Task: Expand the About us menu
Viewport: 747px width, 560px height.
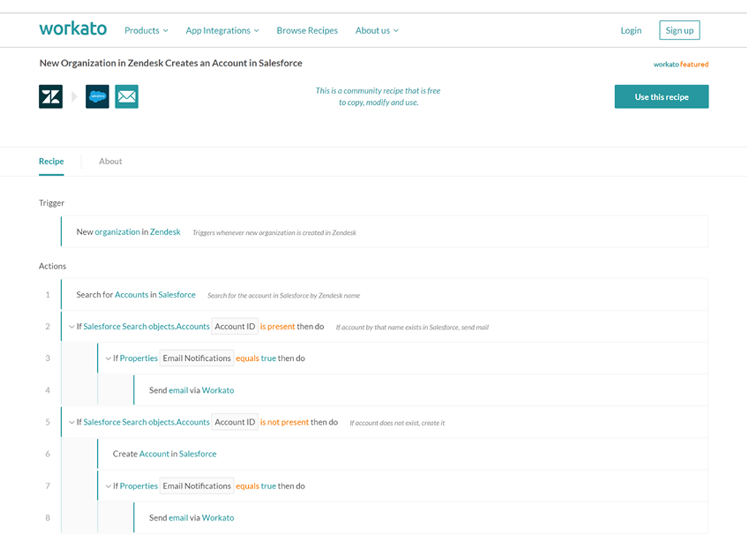Action: click(376, 31)
